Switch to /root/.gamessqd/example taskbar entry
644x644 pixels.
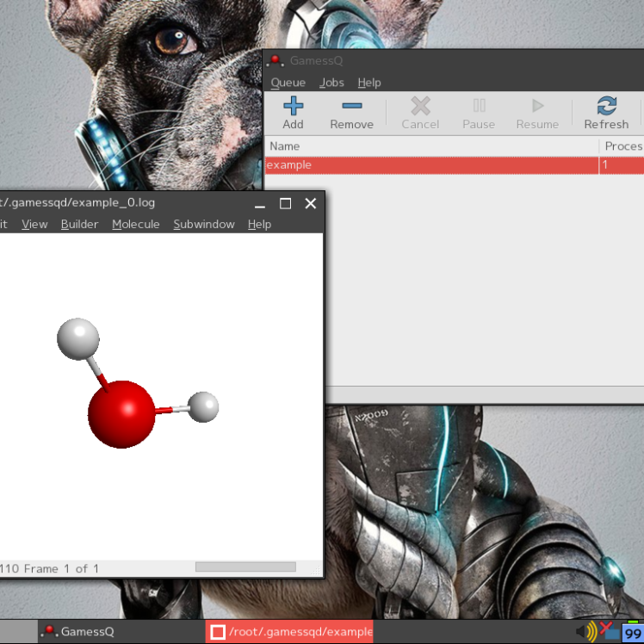[289, 632]
